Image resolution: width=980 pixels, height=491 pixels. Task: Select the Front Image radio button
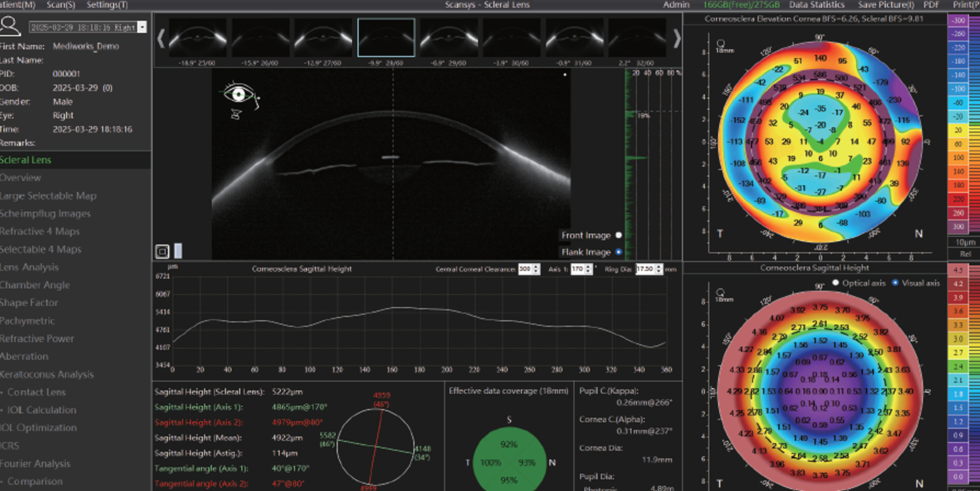(x=619, y=235)
